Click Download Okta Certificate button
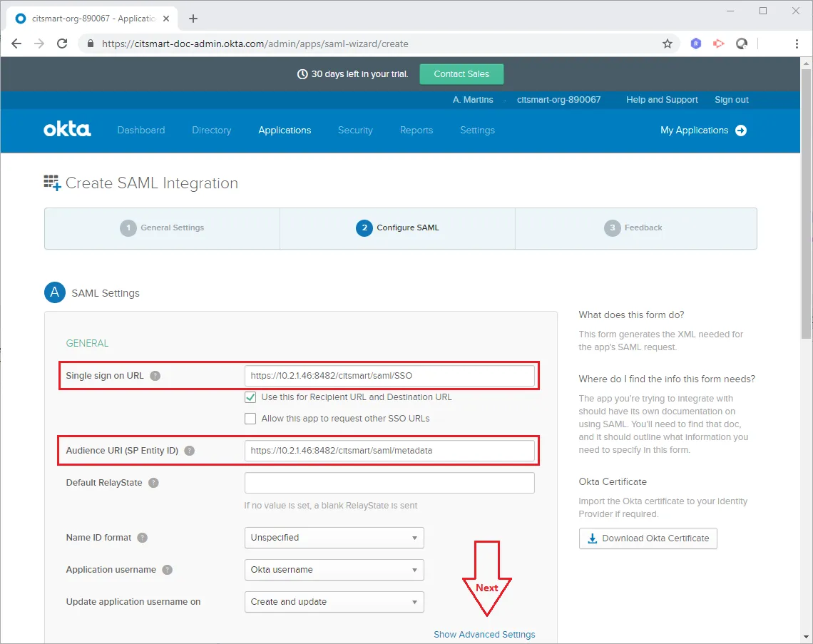The height and width of the screenshot is (644, 813). pos(648,538)
